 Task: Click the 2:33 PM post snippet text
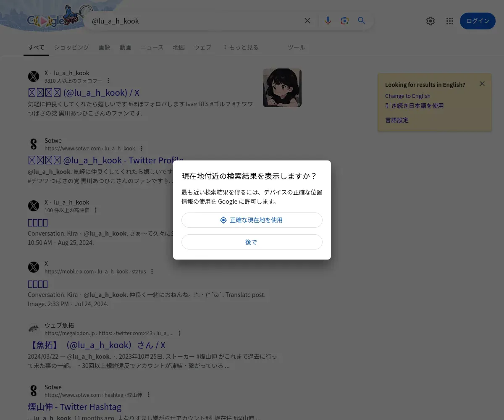[x=147, y=299]
